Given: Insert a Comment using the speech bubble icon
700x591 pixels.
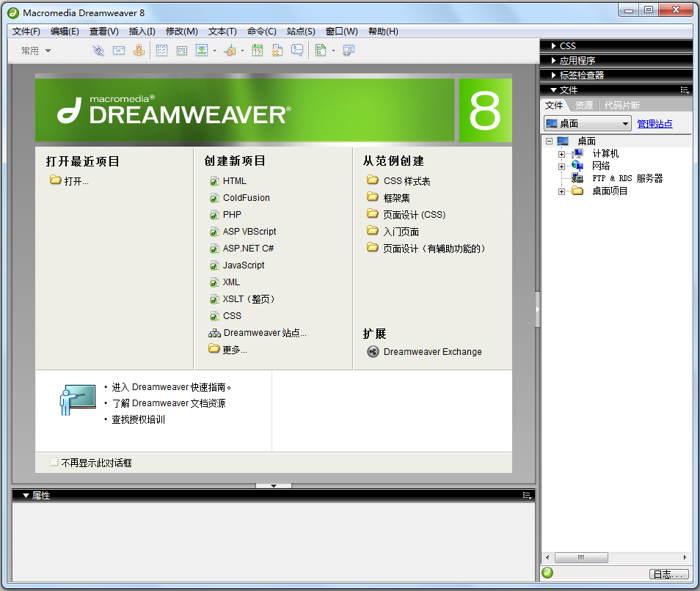Looking at the screenshot, I should pyautogui.click(x=299, y=50).
